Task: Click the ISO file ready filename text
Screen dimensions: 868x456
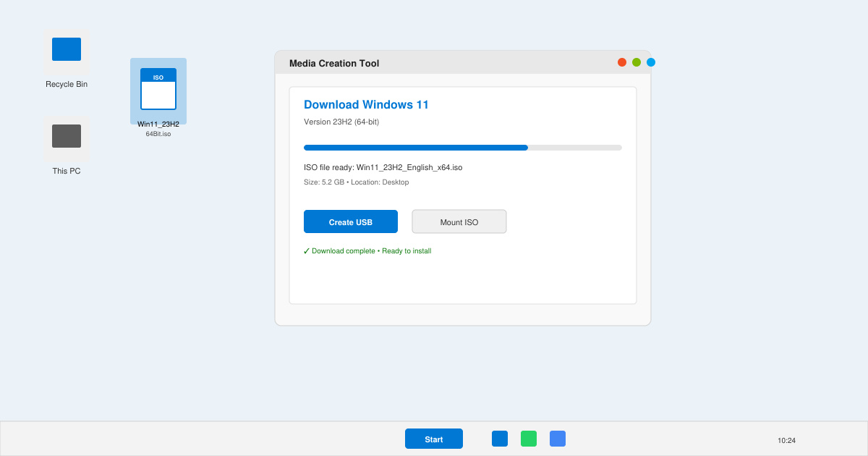Action: pyautogui.click(x=383, y=167)
